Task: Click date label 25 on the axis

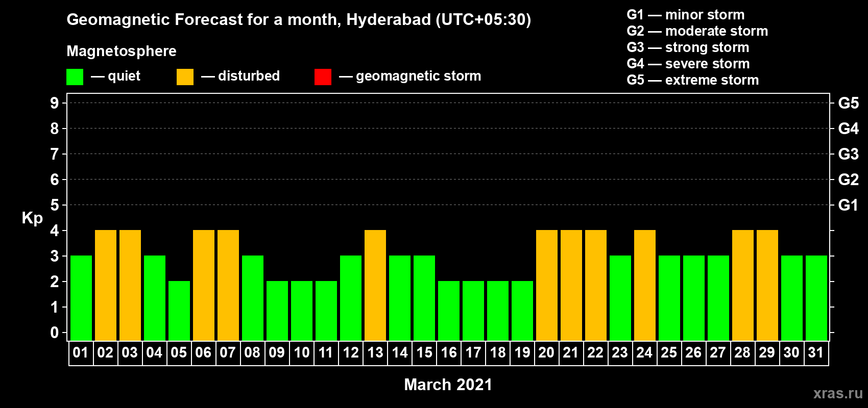Action: [x=669, y=353]
